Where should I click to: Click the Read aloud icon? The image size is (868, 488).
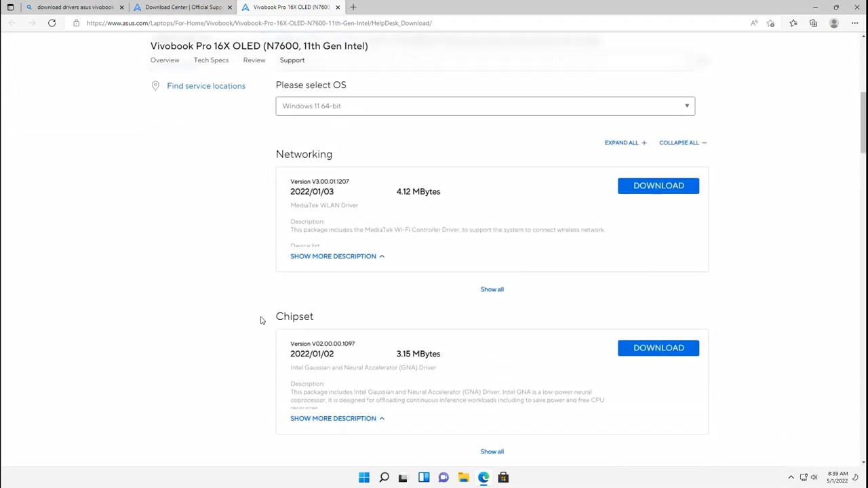(754, 23)
